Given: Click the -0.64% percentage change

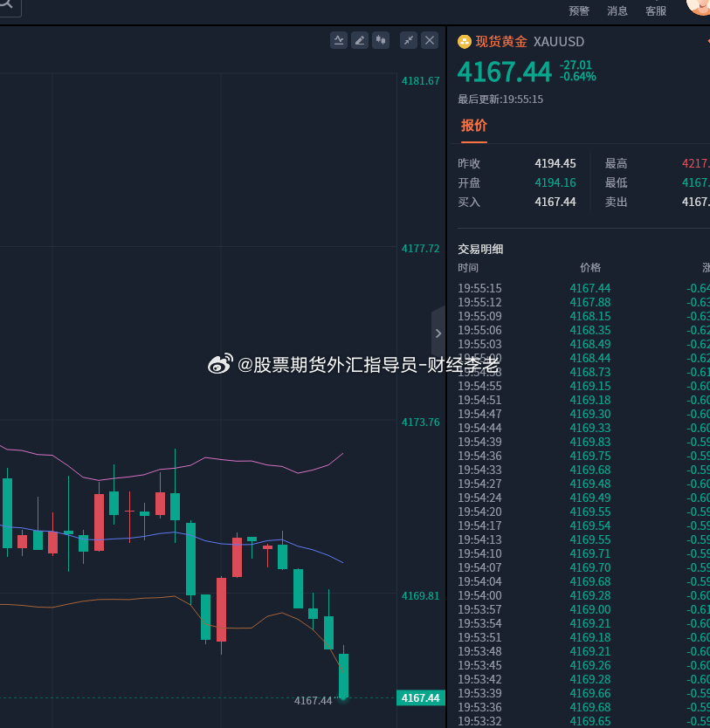Looking at the screenshot, I should coord(577,77).
